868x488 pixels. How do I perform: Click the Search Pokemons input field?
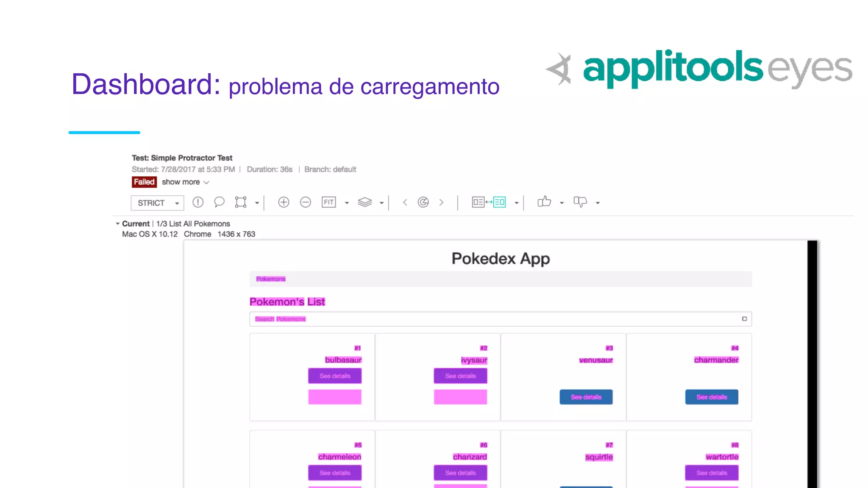[501, 319]
